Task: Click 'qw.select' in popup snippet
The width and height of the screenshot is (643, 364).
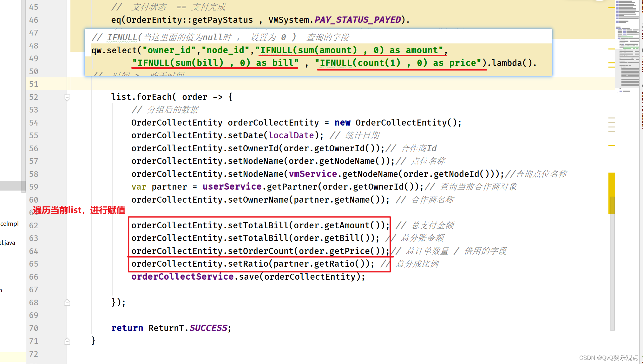Action: click(114, 50)
